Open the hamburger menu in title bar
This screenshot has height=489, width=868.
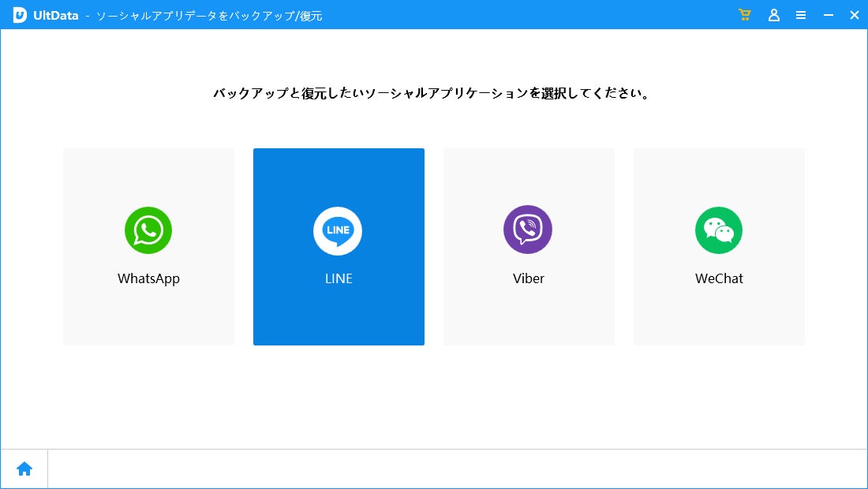pos(800,16)
